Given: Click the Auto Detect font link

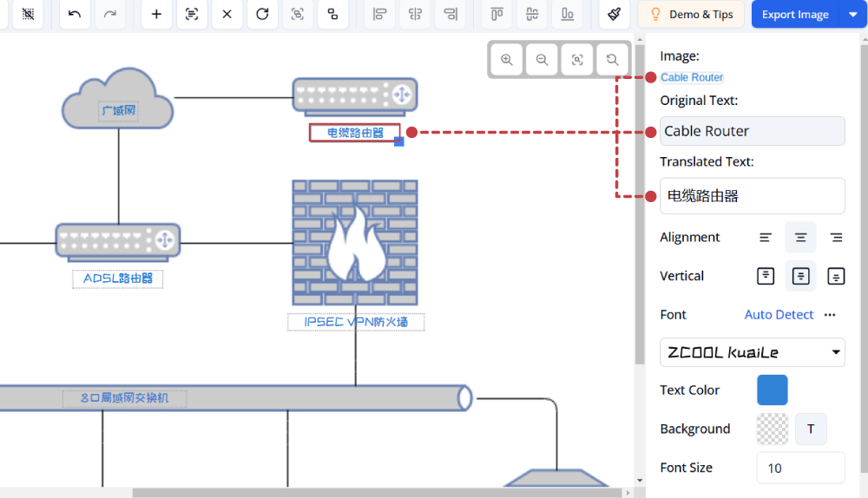Looking at the screenshot, I should click(779, 315).
